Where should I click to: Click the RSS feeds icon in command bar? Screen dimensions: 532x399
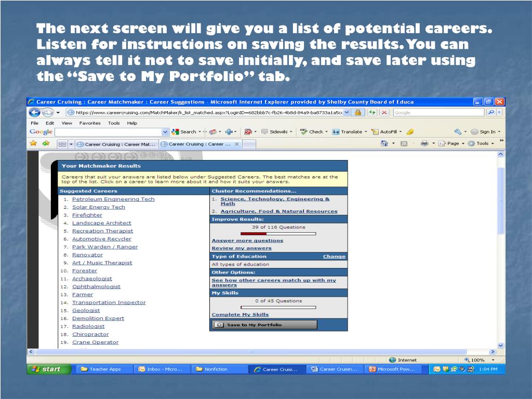[x=404, y=143]
